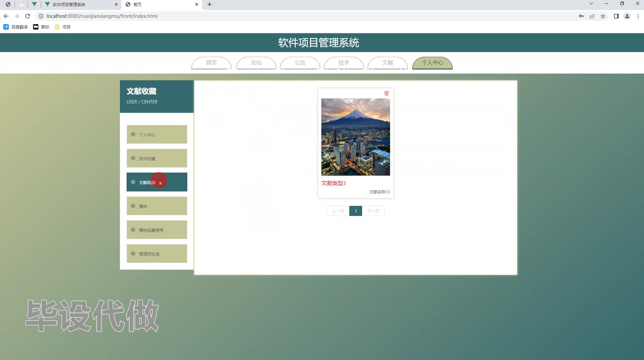Screen dimensions: 644x360
Task: Open Chrome three-dot menu
Action: click(638, 16)
